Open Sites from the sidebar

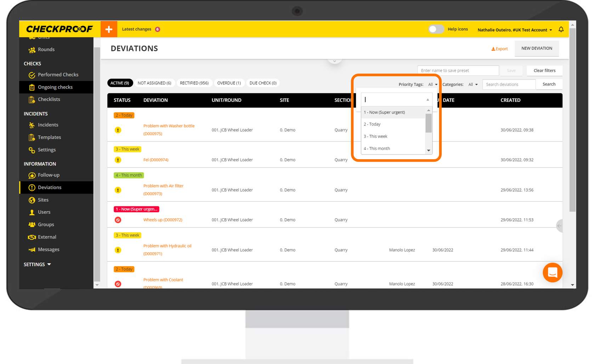[x=43, y=200]
